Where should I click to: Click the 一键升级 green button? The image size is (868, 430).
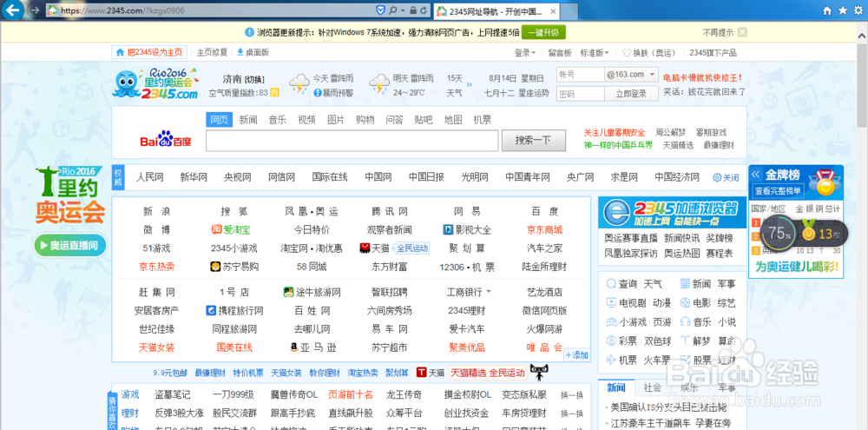point(543,33)
